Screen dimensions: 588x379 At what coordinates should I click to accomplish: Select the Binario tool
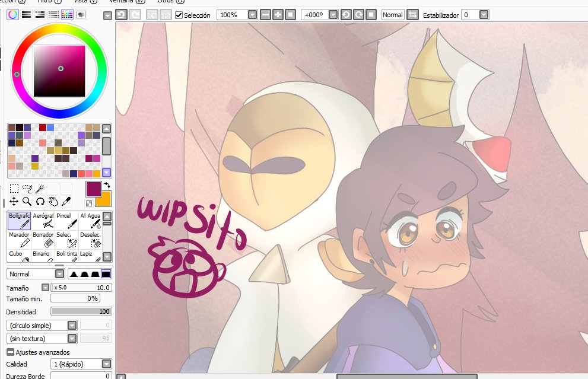click(x=43, y=256)
